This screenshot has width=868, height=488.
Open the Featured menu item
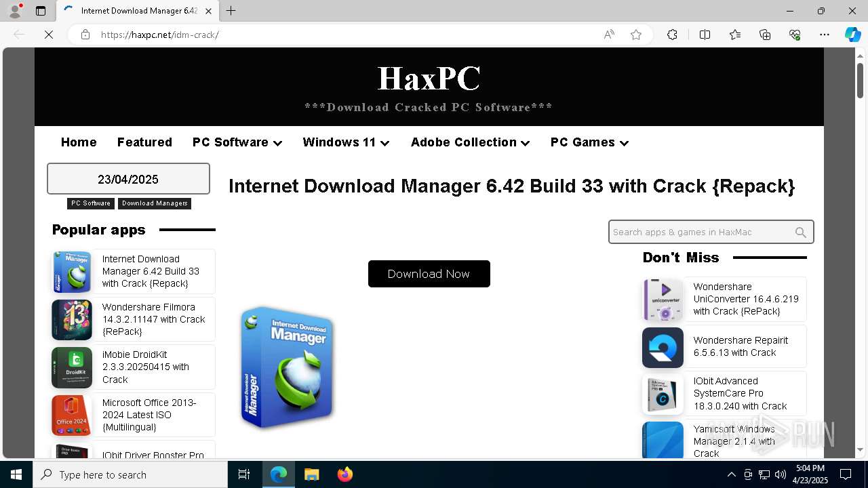coord(144,142)
